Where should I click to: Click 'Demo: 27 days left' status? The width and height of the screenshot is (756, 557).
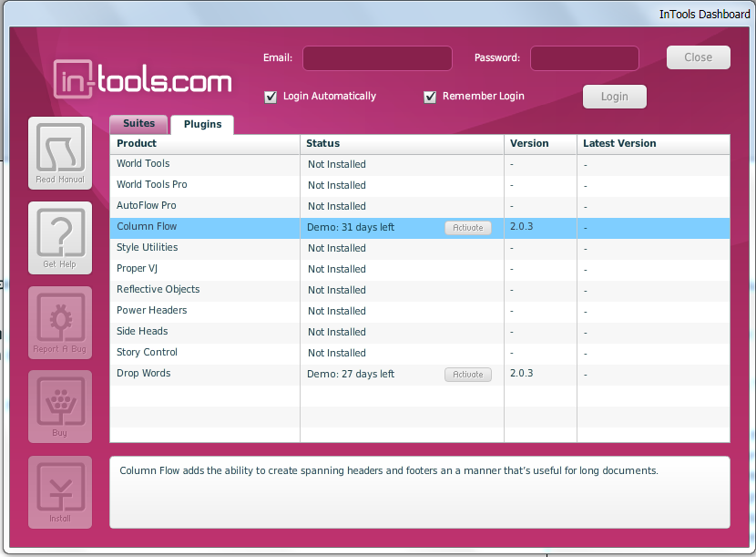click(x=351, y=374)
